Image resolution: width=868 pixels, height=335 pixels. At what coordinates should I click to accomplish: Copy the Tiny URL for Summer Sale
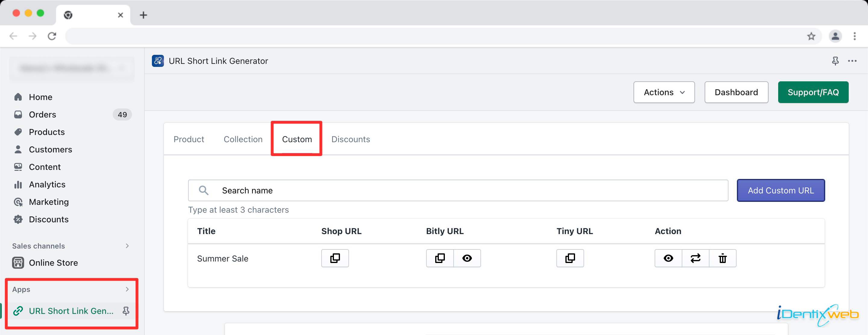coord(570,258)
